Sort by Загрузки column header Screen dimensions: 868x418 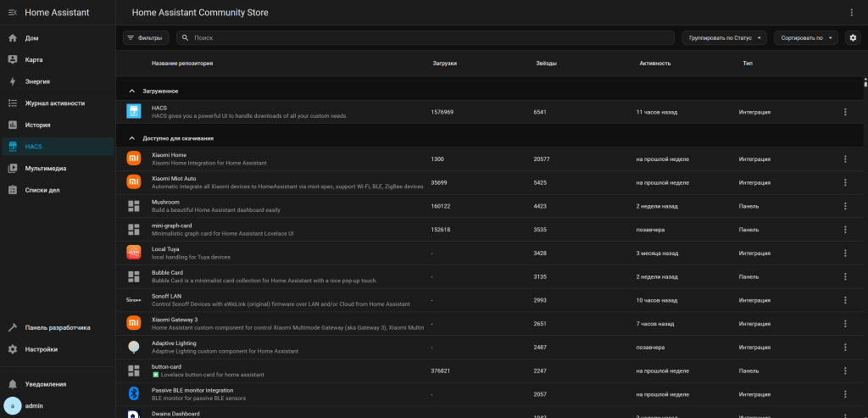tap(444, 63)
